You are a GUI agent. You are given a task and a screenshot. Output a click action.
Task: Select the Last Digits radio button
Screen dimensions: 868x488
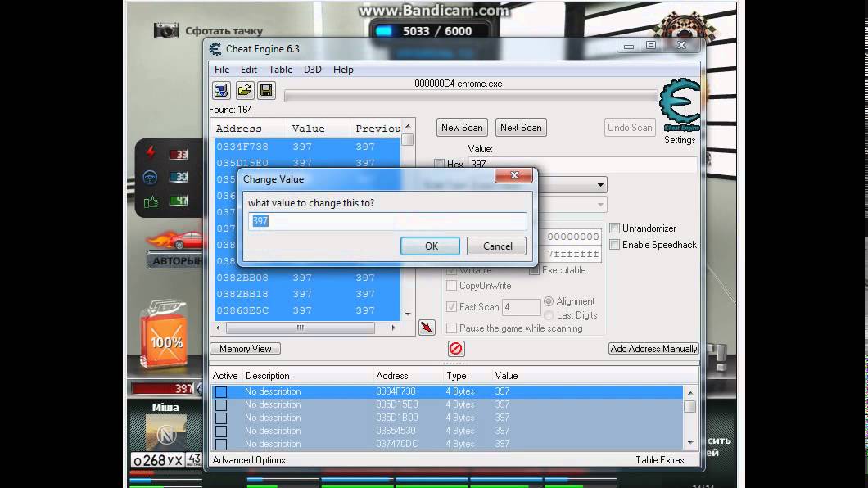(x=549, y=314)
